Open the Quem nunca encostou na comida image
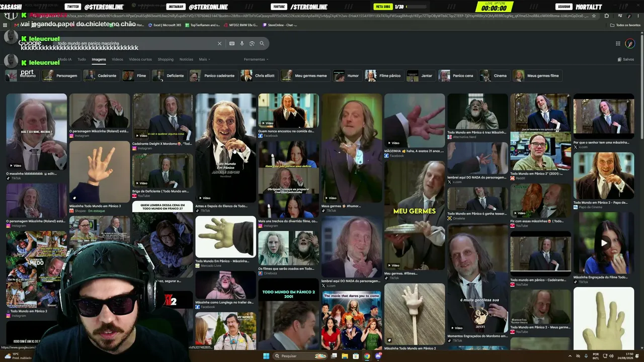 288,110
